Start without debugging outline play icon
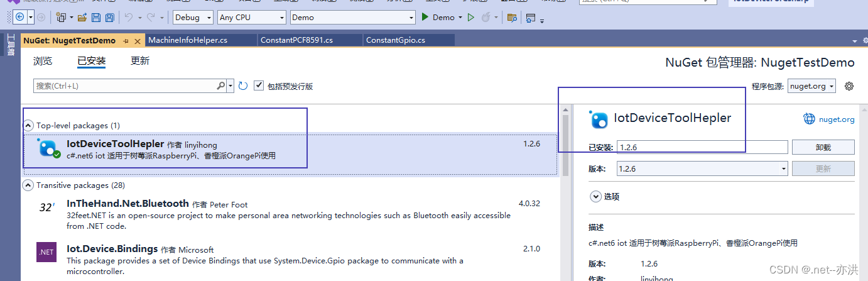This screenshot has height=281, width=868. pos(471,18)
